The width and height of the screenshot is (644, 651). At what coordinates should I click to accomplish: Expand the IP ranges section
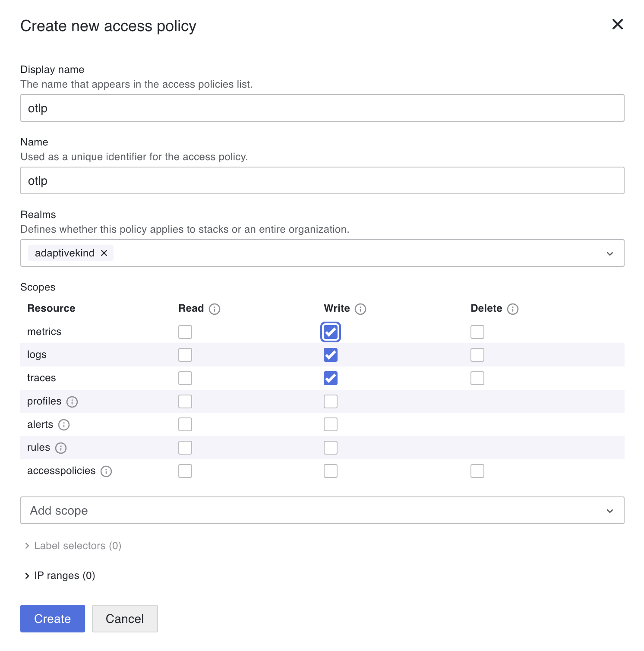click(60, 575)
